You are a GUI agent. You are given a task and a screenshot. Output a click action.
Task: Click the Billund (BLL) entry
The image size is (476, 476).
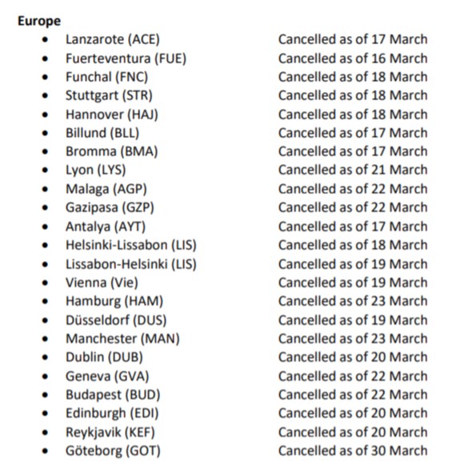point(102,134)
